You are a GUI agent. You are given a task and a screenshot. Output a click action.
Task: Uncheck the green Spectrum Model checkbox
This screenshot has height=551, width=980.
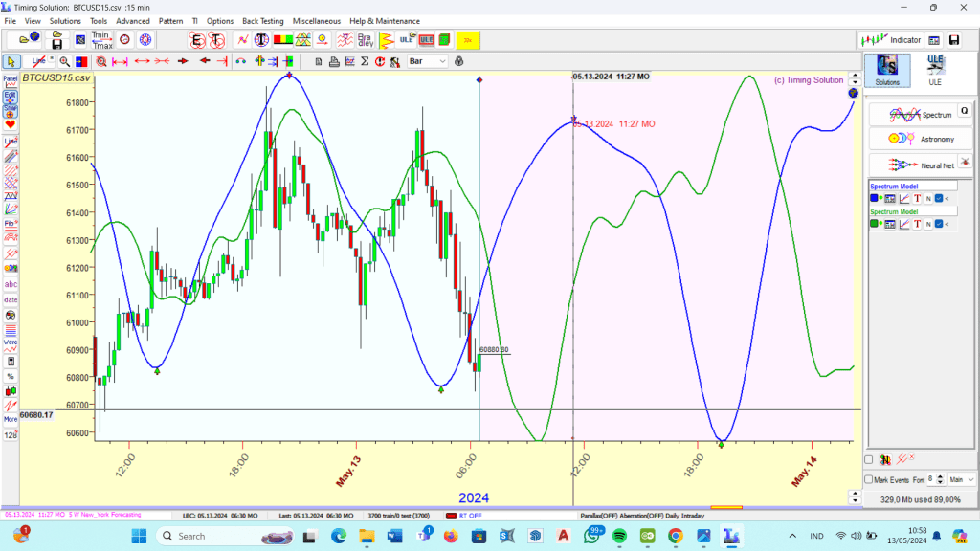(939, 224)
